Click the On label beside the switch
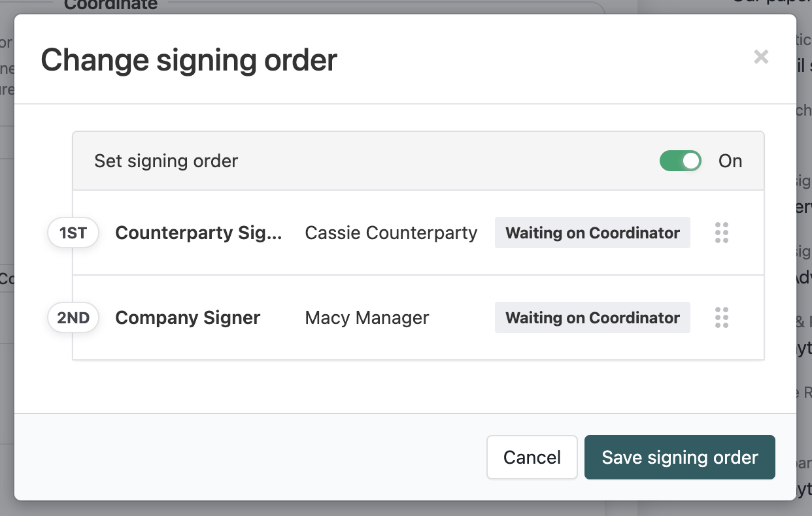The image size is (812, 516). (730, 161)
